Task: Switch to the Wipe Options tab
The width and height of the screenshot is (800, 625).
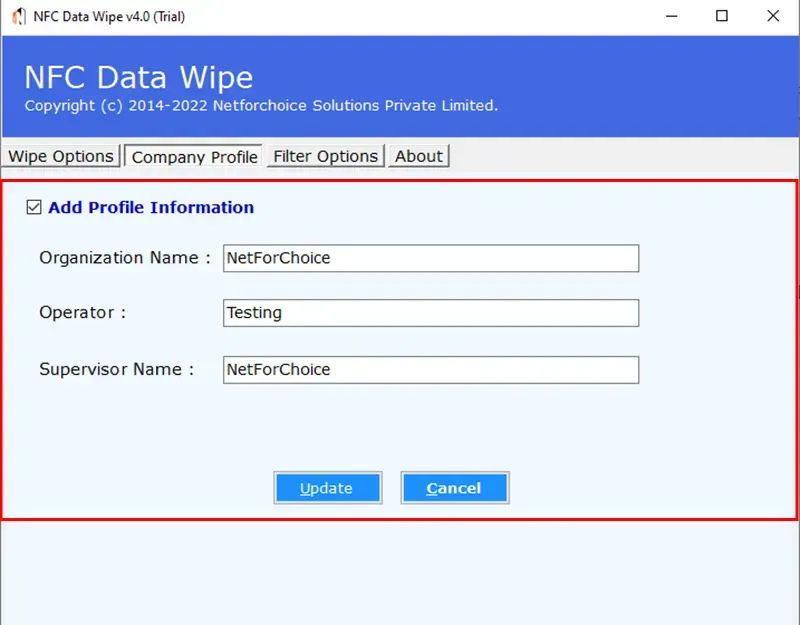Action: [61, 156]
